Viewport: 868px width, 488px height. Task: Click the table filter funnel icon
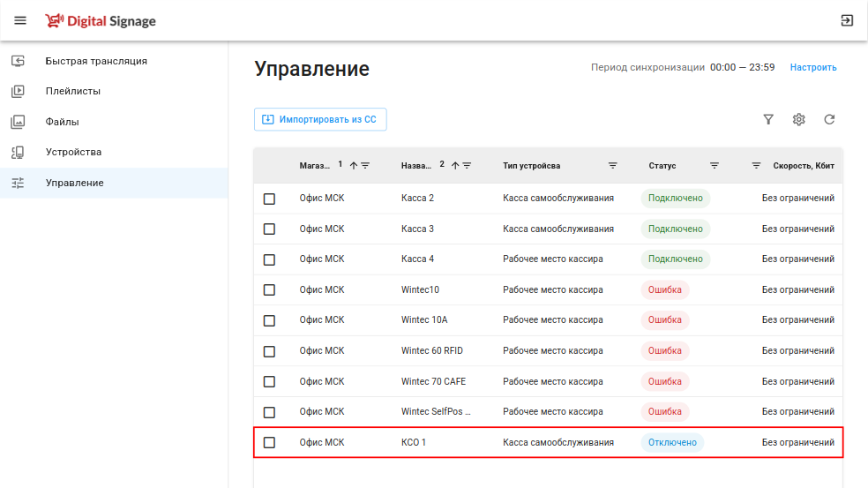tap(768, 119)
